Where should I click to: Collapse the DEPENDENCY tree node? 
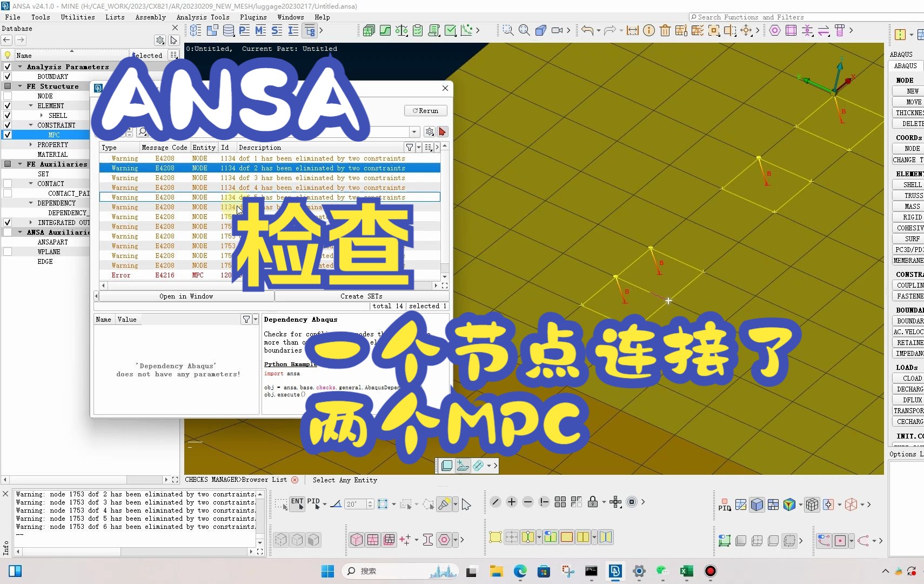(x=31, y=203)
